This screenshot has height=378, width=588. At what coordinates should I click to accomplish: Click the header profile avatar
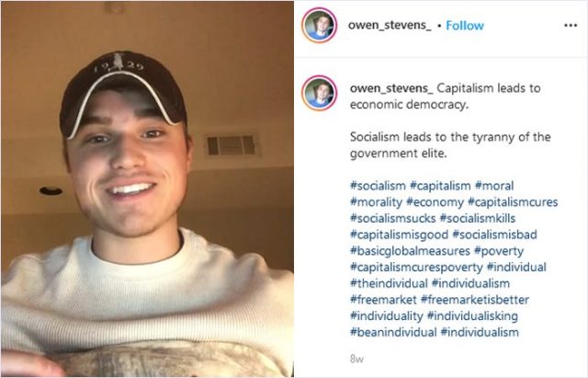320,25
